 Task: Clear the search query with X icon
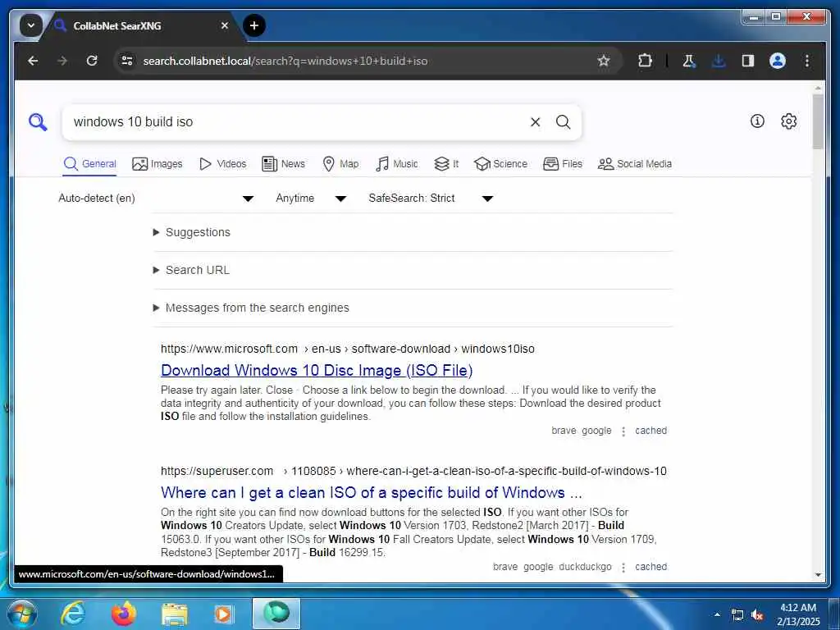(x=535, y=122)
